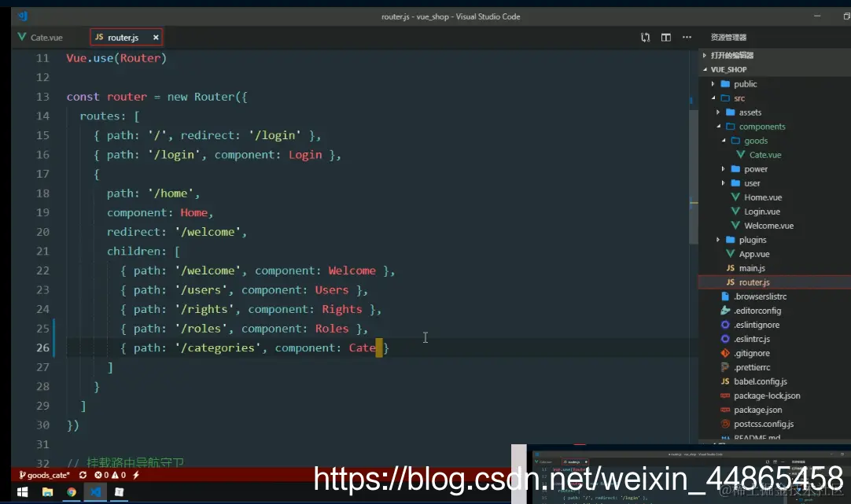Viewport: 851px width, 504px height.
Task: Click the Rights identifier on line 24
Action: 341,309
